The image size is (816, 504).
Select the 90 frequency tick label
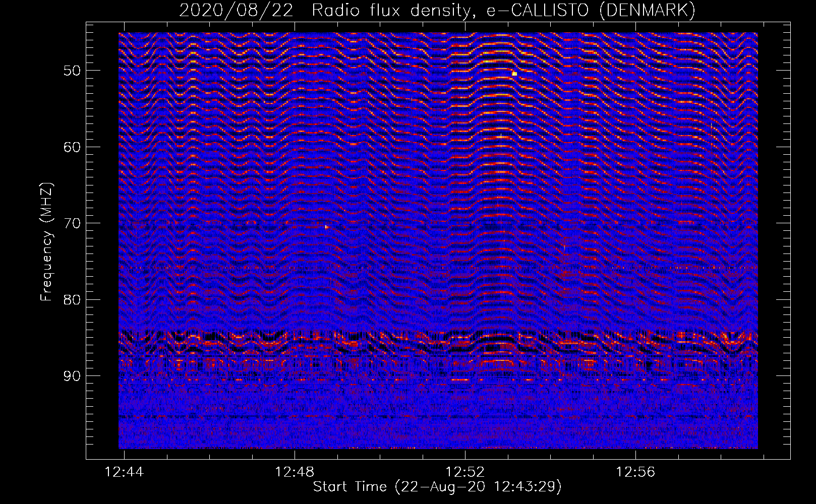point(72,376)
